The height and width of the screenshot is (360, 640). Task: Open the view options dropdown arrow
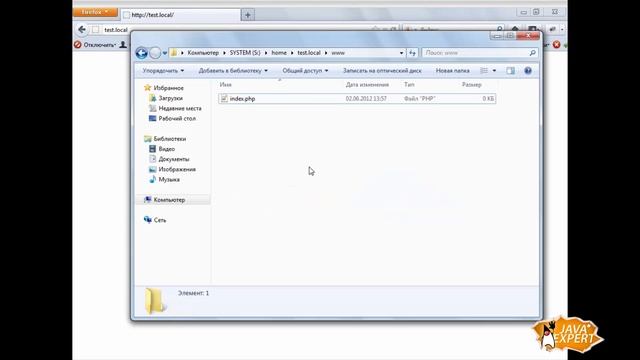tap(494, 71)
